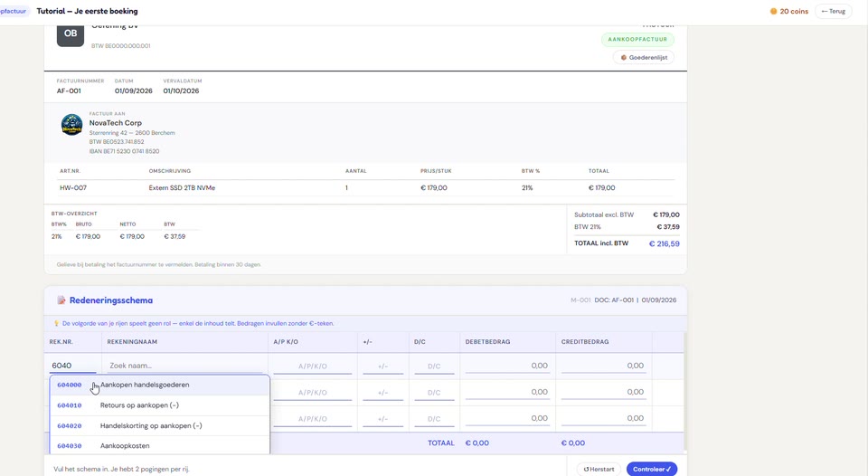Open the Goederenlijst button
Viewport: 868px width, 476px height.
(x=643, y=58)
